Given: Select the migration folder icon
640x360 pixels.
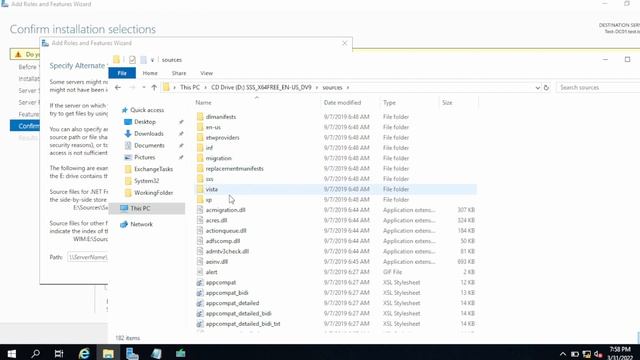Looking at the screenshot, I should (x=200, y=158).
